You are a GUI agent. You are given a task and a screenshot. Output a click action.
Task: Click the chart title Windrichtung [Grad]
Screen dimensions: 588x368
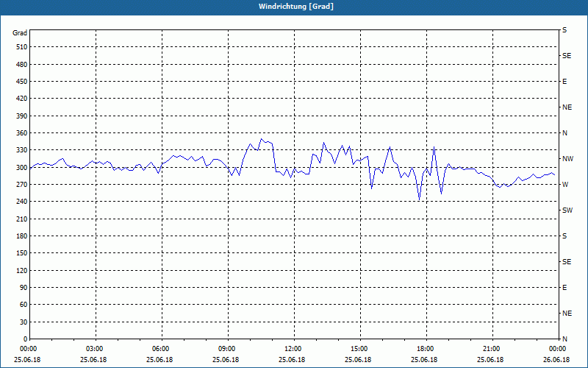coord(296,7)
